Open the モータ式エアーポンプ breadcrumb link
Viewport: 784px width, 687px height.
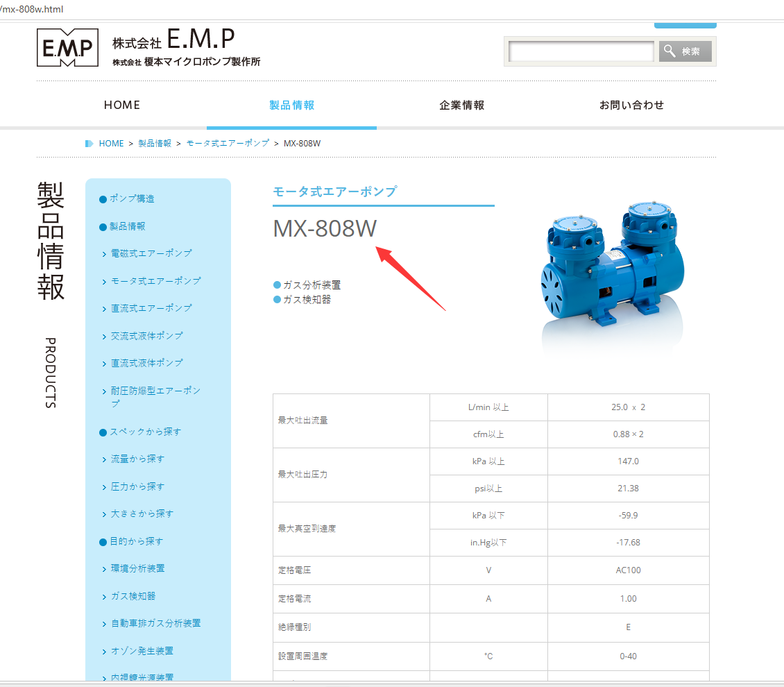pyautogui.click(x=226, y=143)
